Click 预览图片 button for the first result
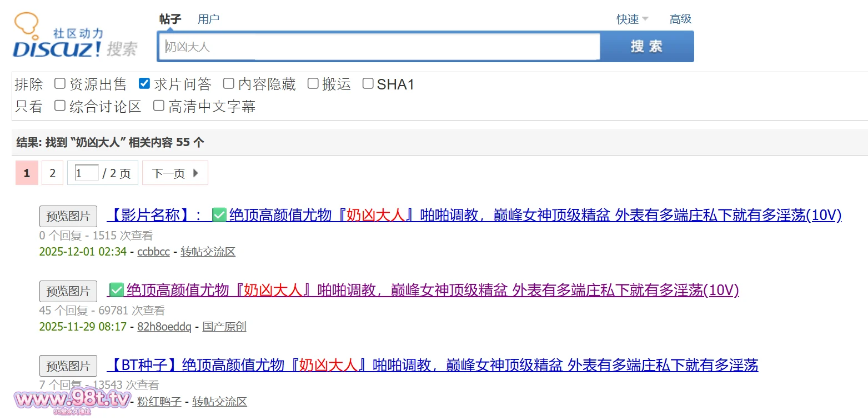 tap(68, 216)
